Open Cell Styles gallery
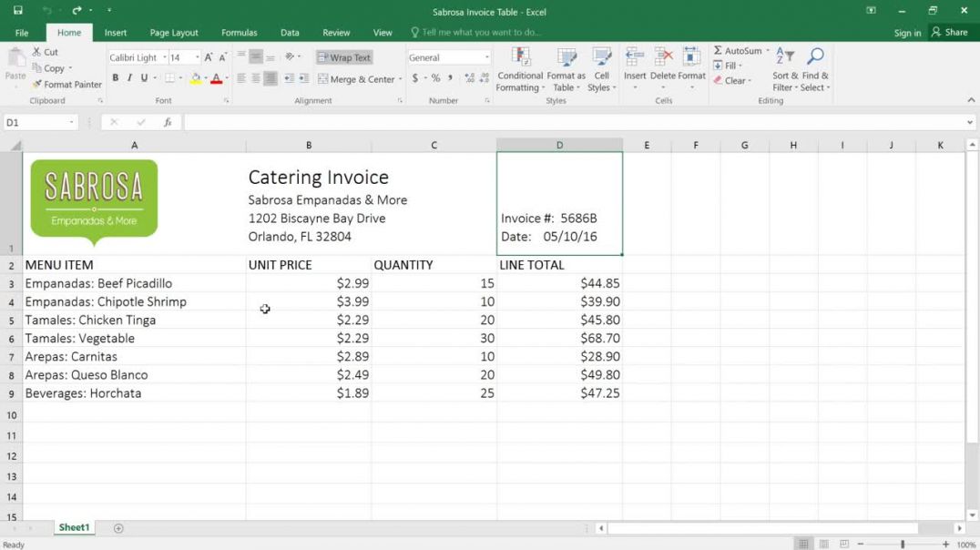This screenshot has width=980, height=550. pyautogui.click(x=601, y=69)
